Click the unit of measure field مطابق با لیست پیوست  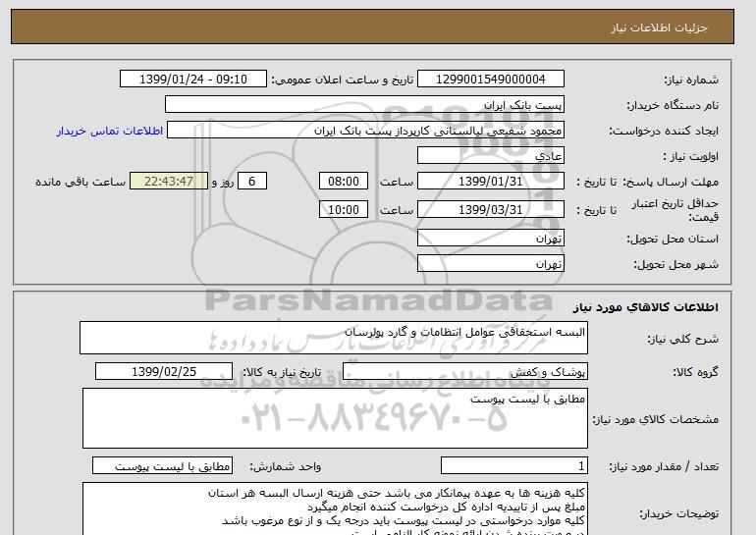point(162,466)
